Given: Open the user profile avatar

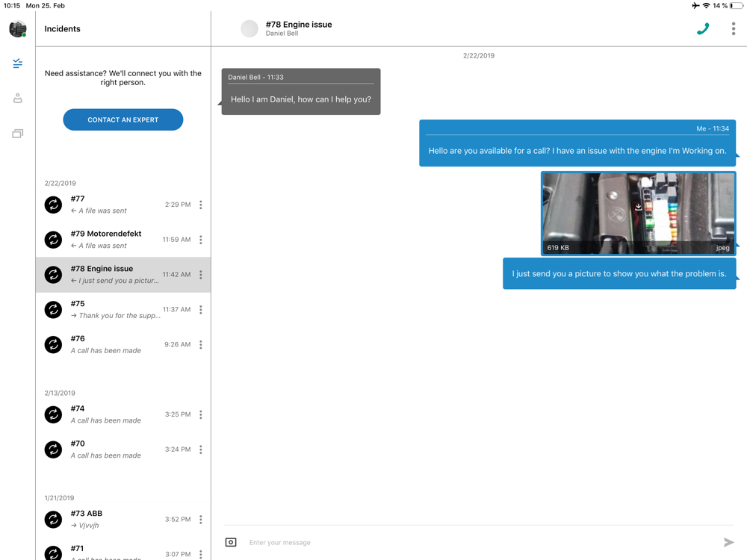Looking at the screenshot, I should click(18, 29).
